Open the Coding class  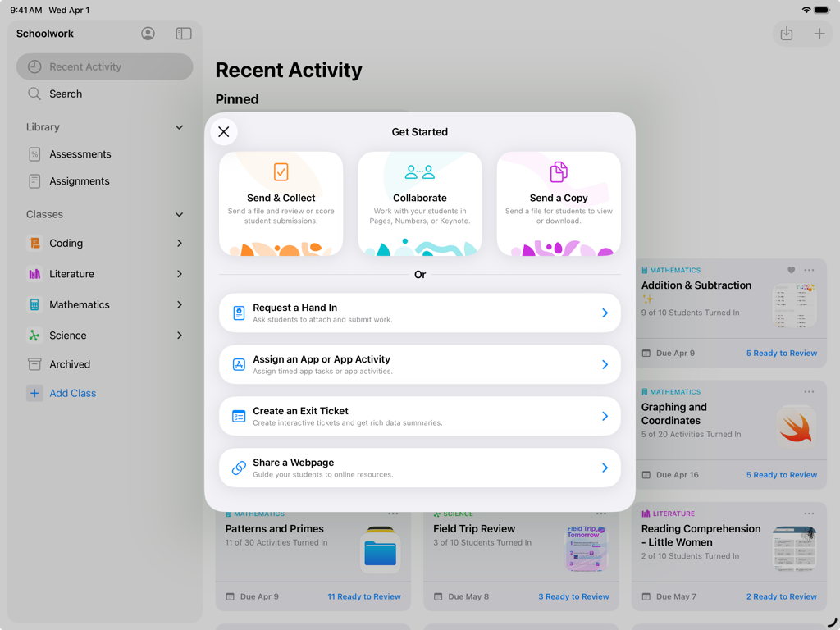68,243
